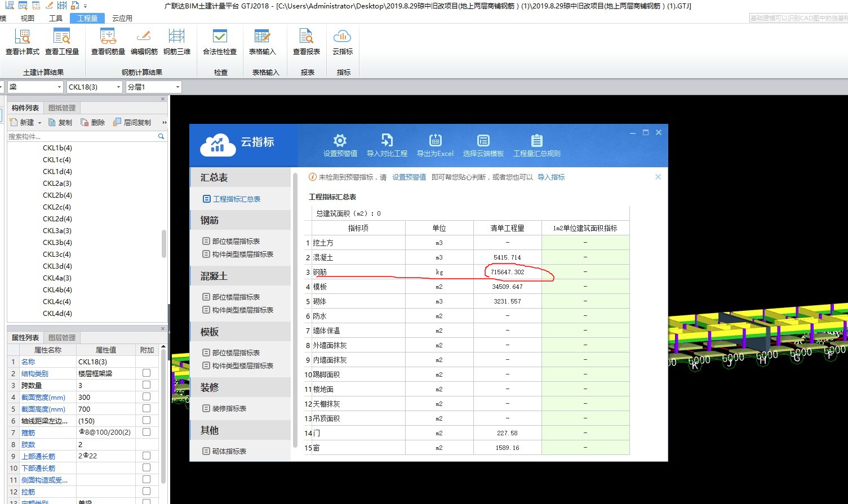Click 删除 component button
Screen dimensions: 848x504
coord(93,122)
